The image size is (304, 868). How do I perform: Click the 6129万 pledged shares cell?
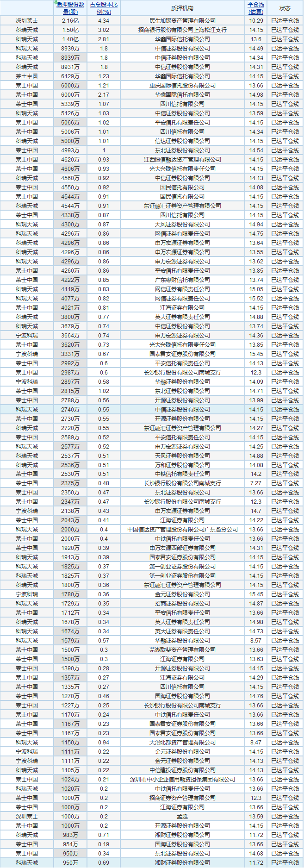click(70, 76)
